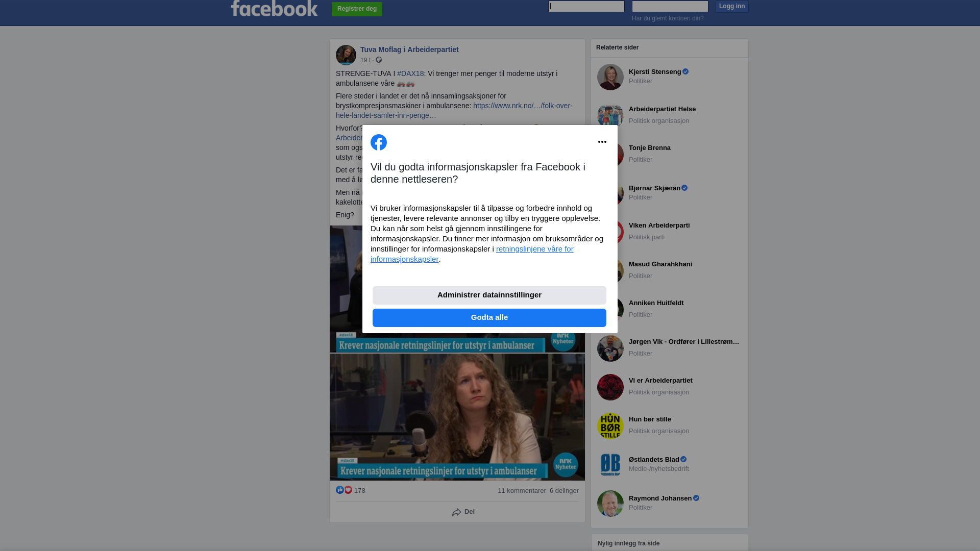Viewport: 980px width, 551px height.
Task: Open Raymond Johansen page
Action: pos(660,498)
